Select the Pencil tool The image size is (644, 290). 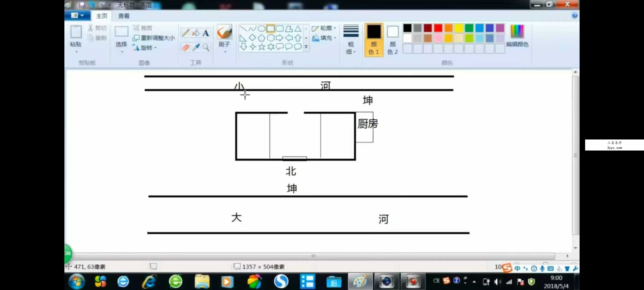coord(186,33)
